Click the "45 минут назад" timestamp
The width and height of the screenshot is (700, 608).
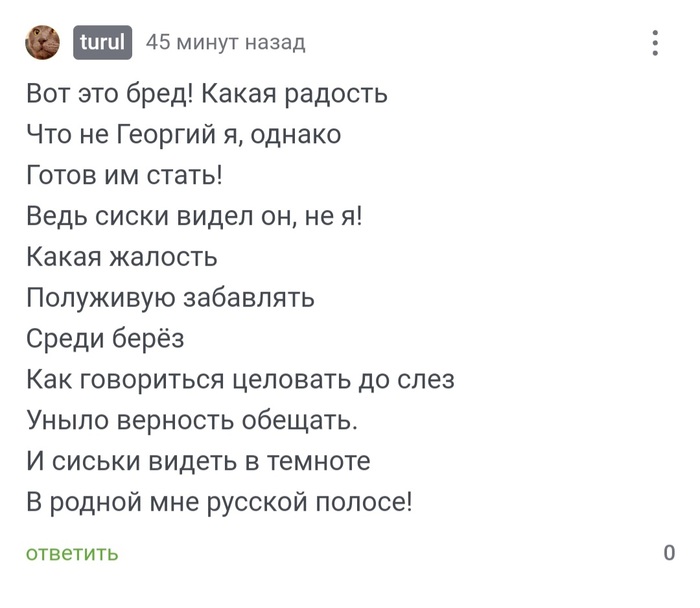226,43
